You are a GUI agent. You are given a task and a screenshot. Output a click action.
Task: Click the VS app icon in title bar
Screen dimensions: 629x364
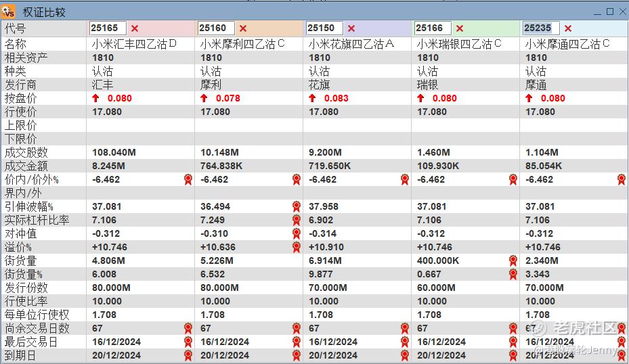8,12
